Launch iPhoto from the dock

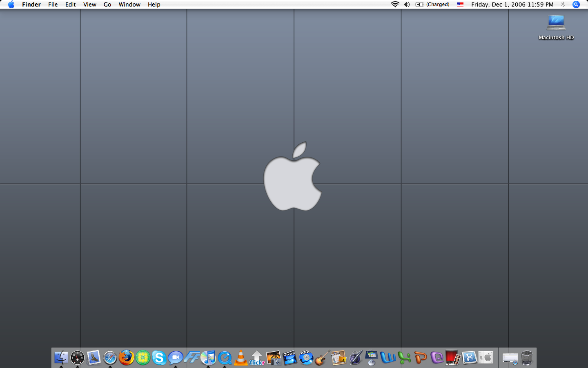tap(274, 358)
